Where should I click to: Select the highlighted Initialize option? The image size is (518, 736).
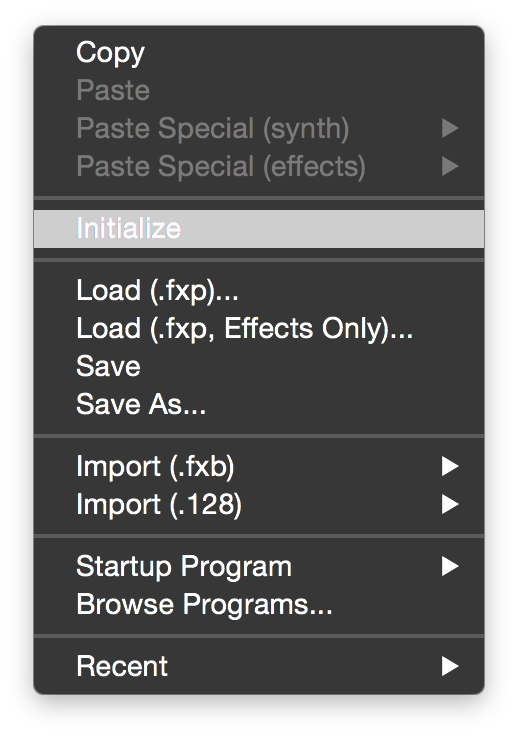coord(259,229)
